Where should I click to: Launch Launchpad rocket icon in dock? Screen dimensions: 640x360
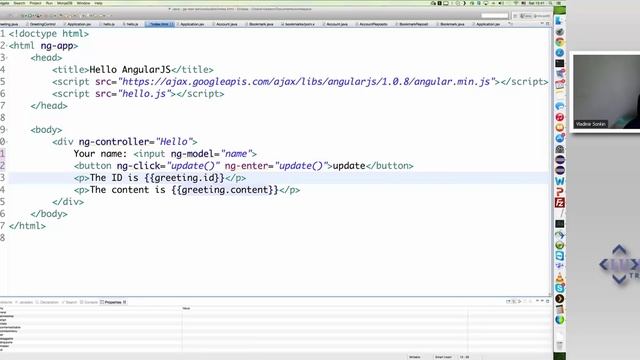coord(560,31)
